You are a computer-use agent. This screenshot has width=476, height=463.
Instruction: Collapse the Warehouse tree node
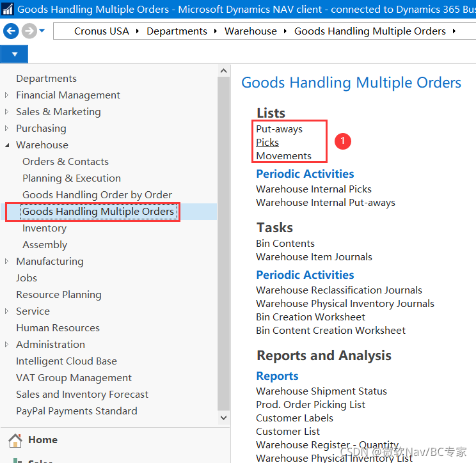coord(7,145)
